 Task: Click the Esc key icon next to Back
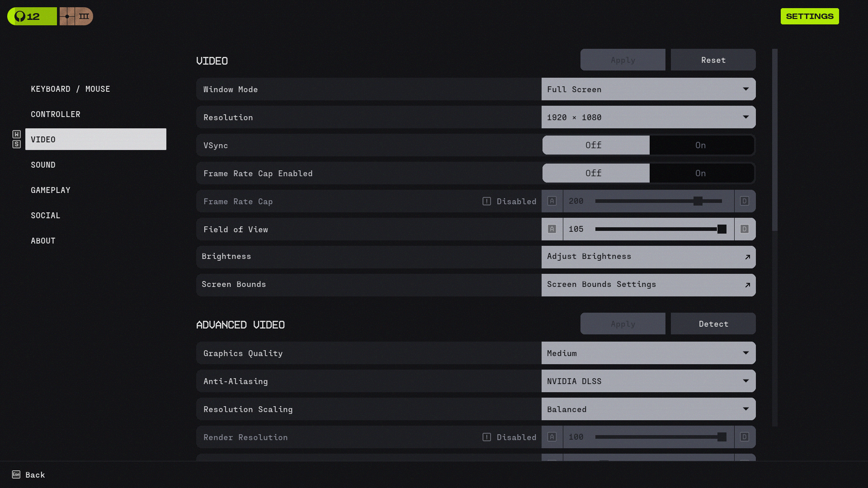coord(16,474)
